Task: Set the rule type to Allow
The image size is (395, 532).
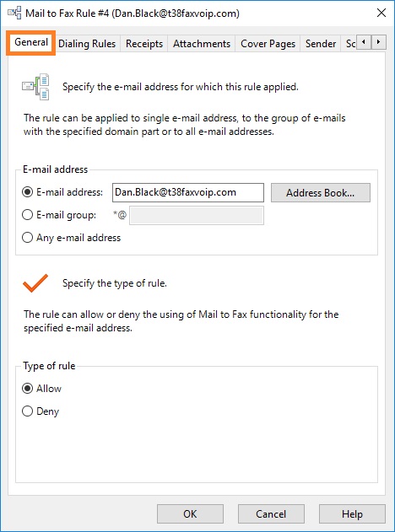Action: pos(41,388)
